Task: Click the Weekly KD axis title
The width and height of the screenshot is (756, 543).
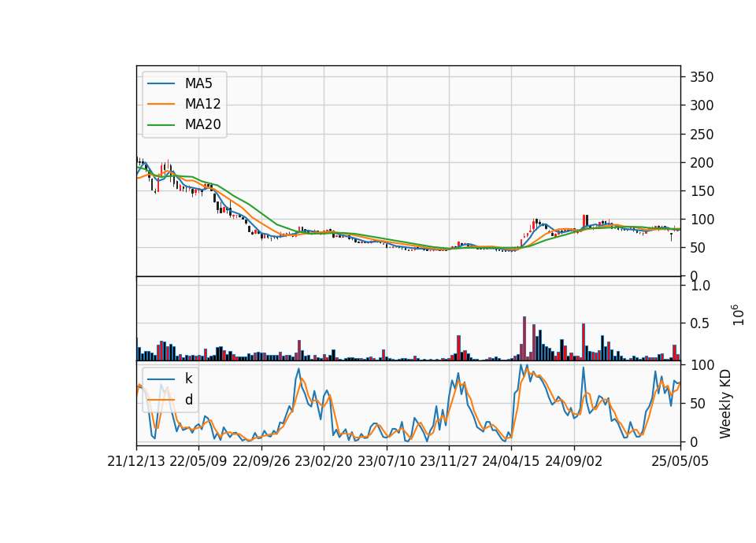Action: pos(725,404)
